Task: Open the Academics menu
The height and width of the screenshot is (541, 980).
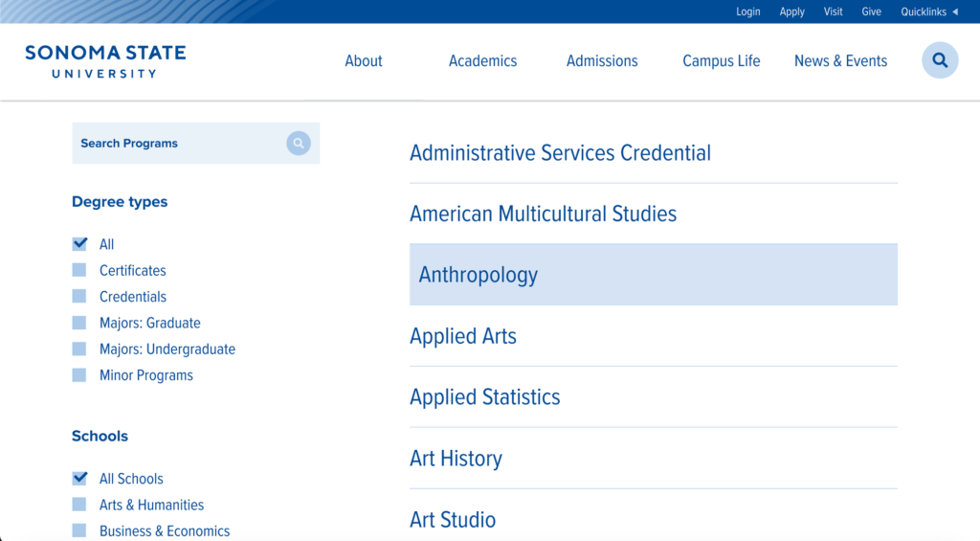Action: tap(482, 60)
